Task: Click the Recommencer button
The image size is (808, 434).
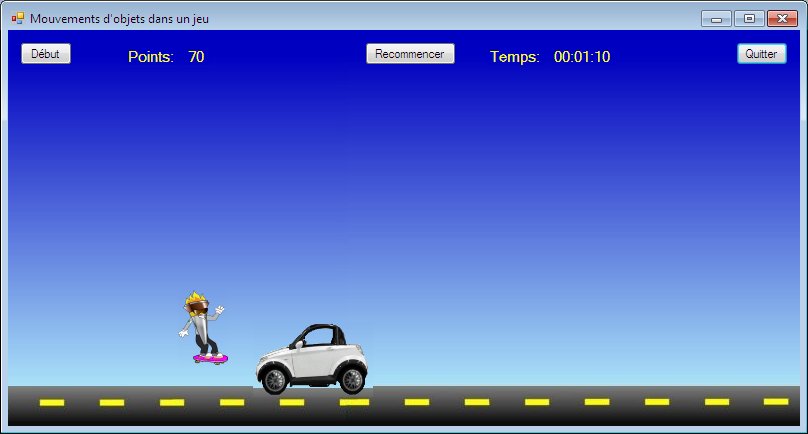Action: pos(410,54)
